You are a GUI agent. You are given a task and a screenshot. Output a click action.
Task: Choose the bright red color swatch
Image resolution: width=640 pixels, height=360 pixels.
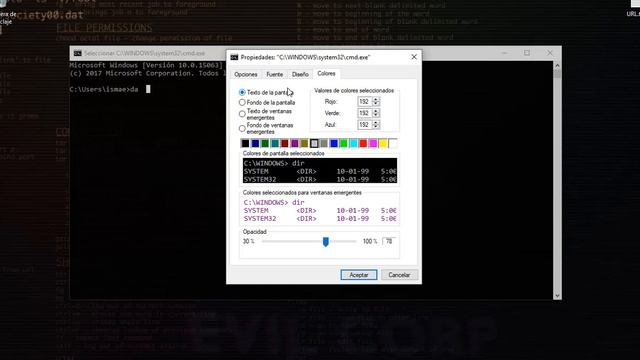coord(363,143)
